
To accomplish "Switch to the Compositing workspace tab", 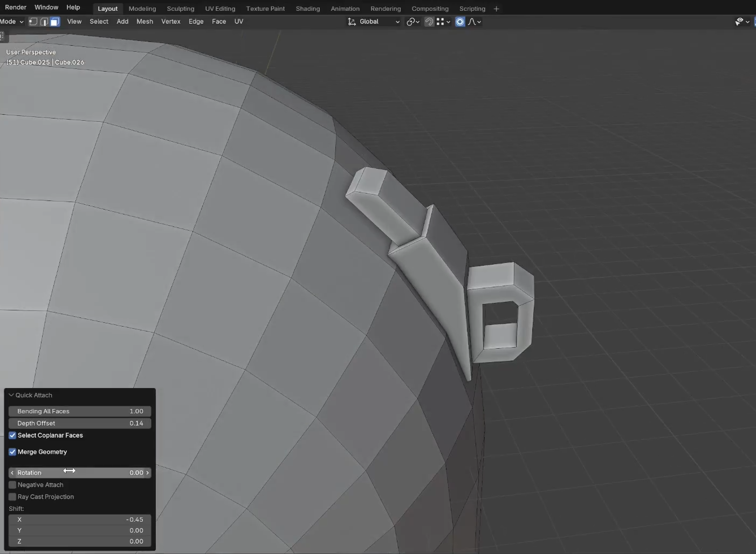I will [430, 9].
